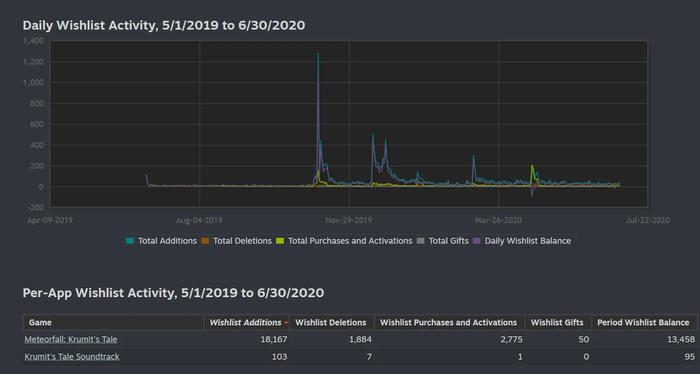Click the Nov-29-2019 axis date label
Image resolution: width=700 pixels, height=374 pixels.
[349, 220]
